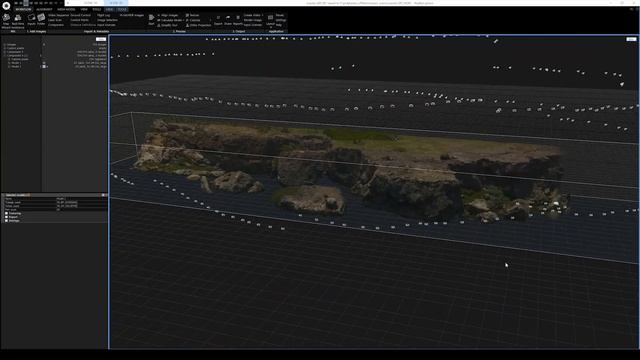Expand the Images node in the tree
The height and width of the screenshot is (360, 640).
pyautogui.click(x=4, y=44)
